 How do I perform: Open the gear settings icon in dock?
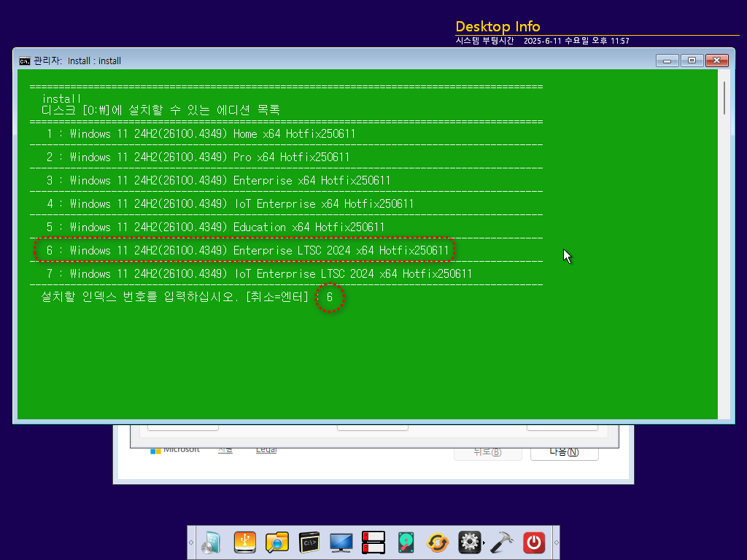click(470, 542)
